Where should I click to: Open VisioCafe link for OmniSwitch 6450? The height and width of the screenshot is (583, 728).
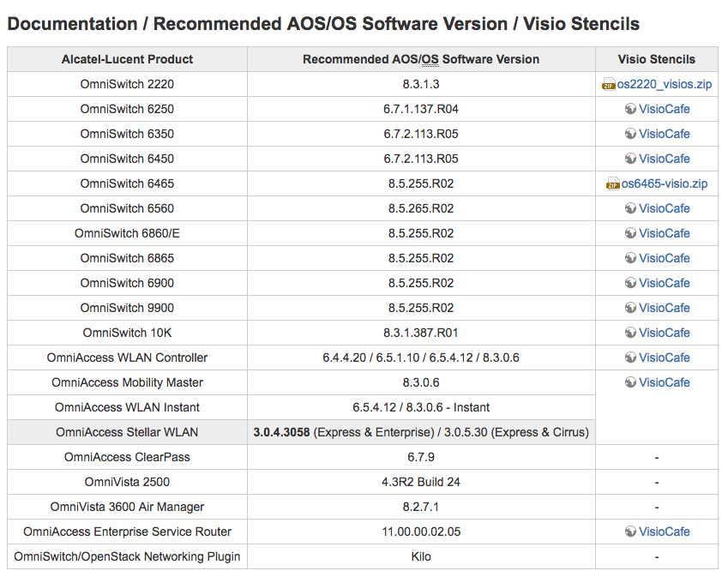[664, 159]
